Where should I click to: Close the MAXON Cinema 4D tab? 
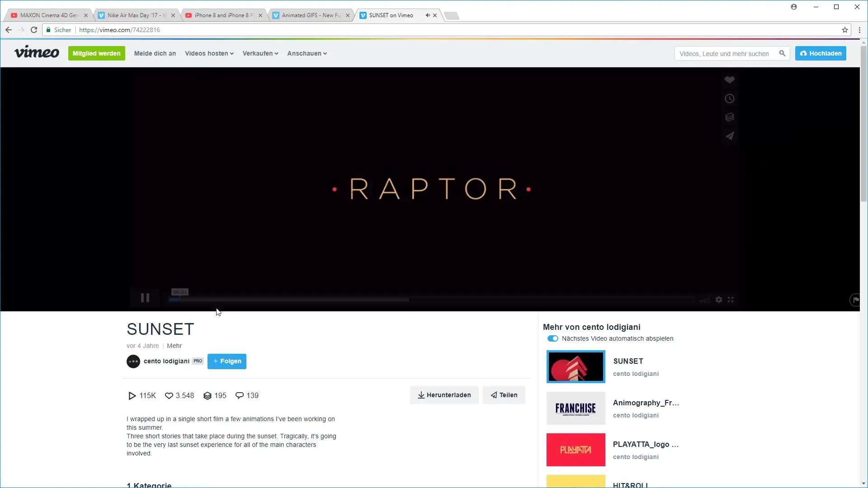86,15
